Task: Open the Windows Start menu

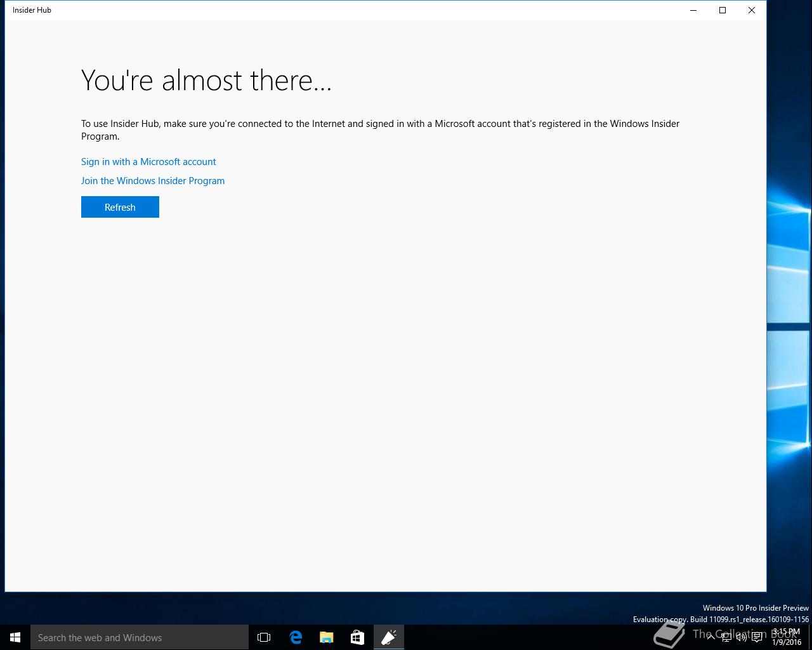Action: pos(15,637)
